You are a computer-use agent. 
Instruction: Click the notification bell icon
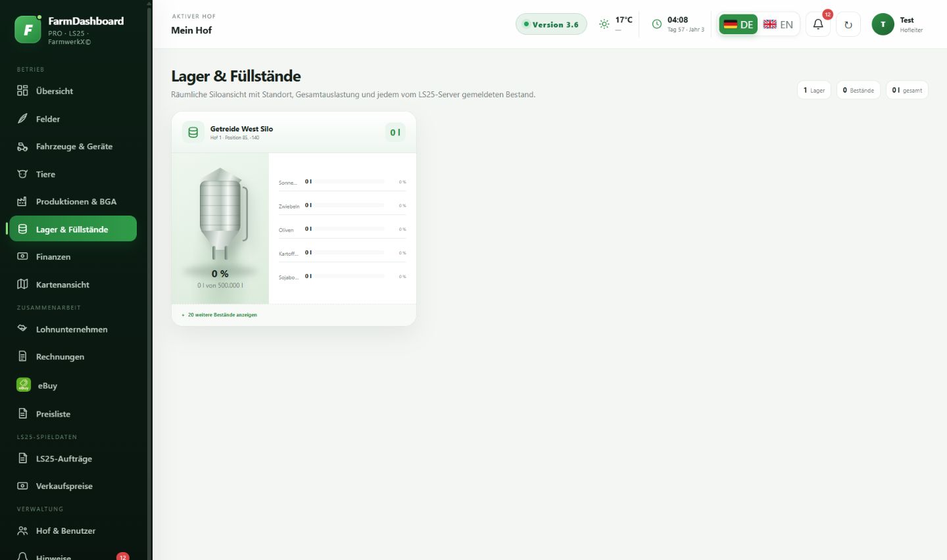(818, 24)
